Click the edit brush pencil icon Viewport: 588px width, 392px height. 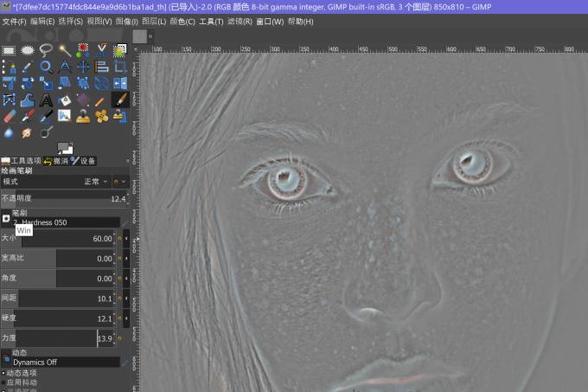tap(125, 222)
